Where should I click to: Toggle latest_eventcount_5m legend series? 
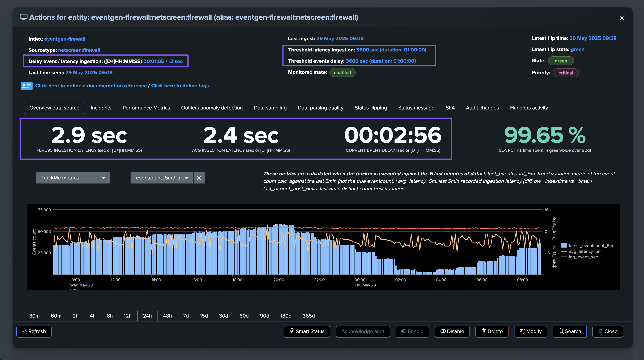591,246
